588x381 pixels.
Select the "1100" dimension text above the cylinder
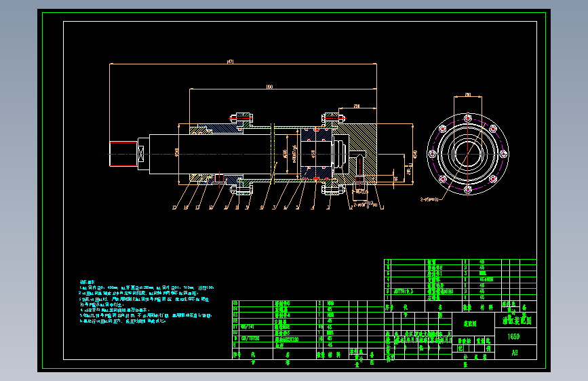coord(269,87)
